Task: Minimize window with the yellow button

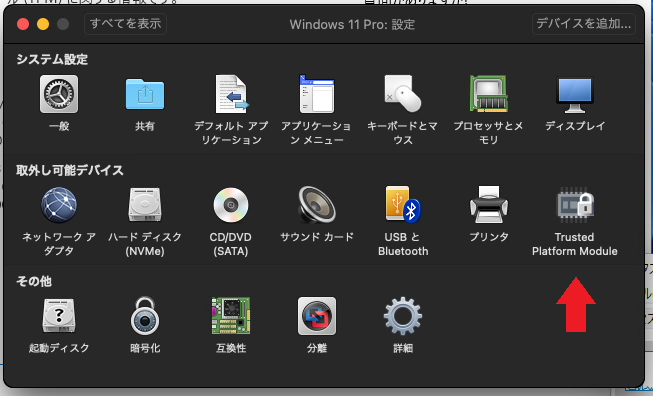Action: [43, 24]
